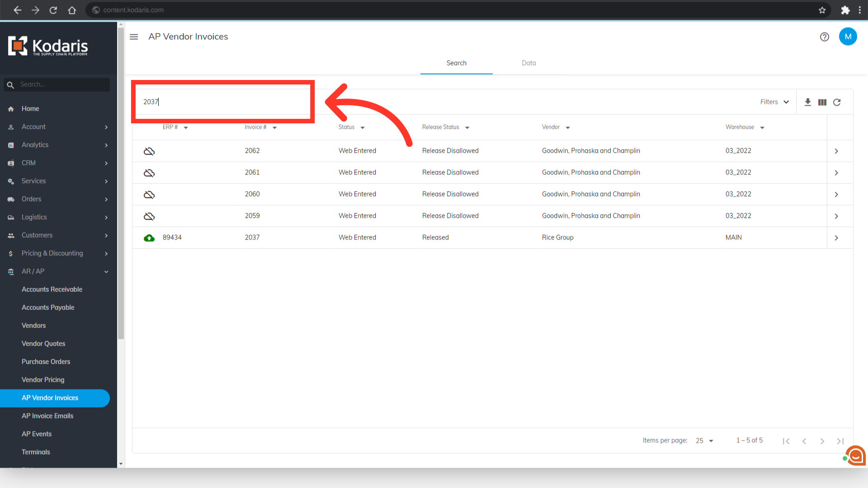Viewport: 868px width, 488px height.
Task: Open the help question mark icon
Action: coord(825,37)
